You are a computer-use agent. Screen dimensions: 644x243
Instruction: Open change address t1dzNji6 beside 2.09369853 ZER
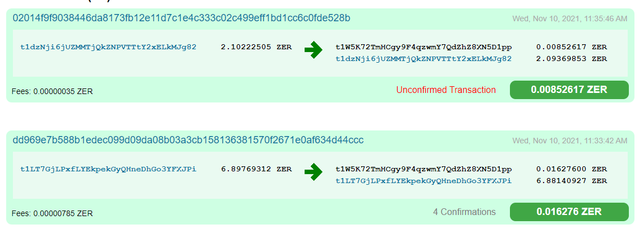click(x=424, y=58)
